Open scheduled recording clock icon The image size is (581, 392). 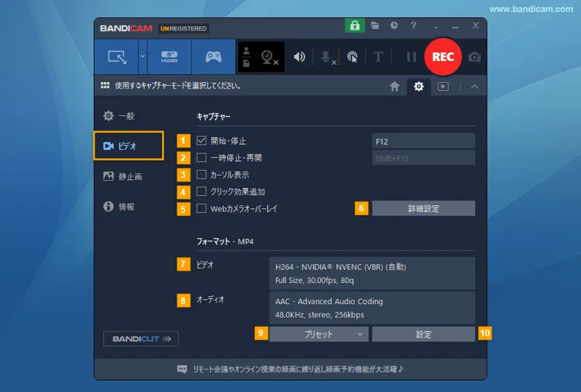394,25
